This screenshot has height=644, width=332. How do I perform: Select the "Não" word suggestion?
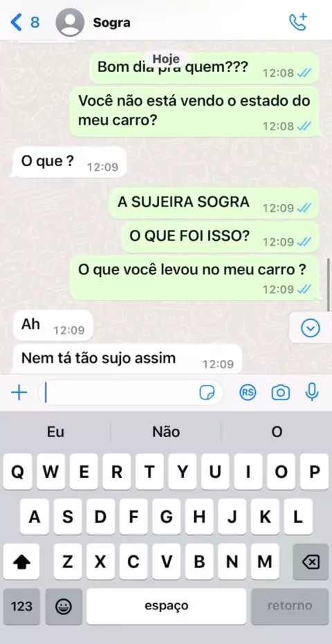(166, 431)
